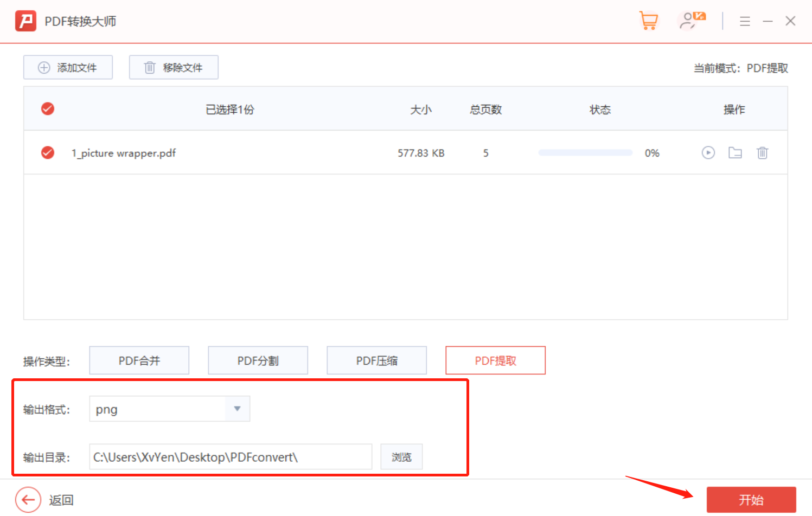Select the PDF分割 operation type
Screen dimensions: 812x516
coord(258,360)
